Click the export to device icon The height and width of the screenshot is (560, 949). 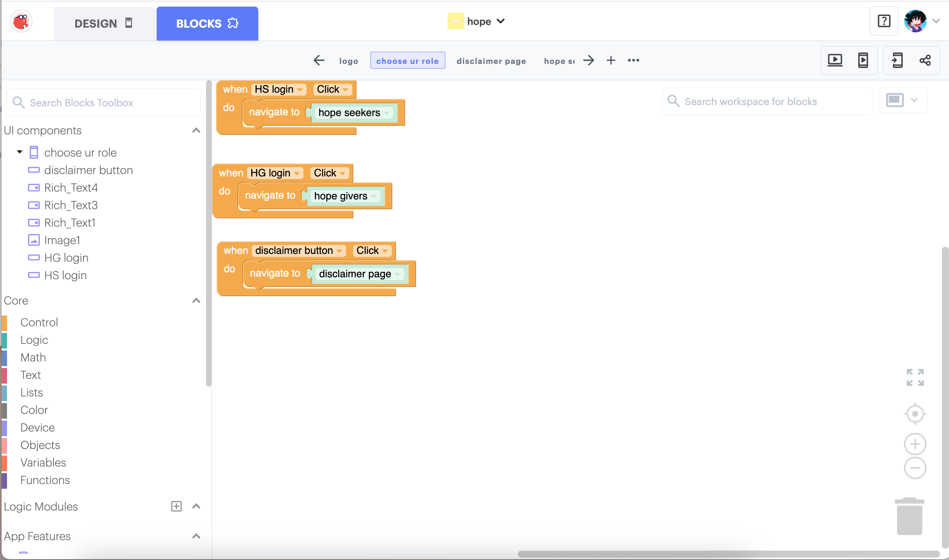tap(897, 60)
